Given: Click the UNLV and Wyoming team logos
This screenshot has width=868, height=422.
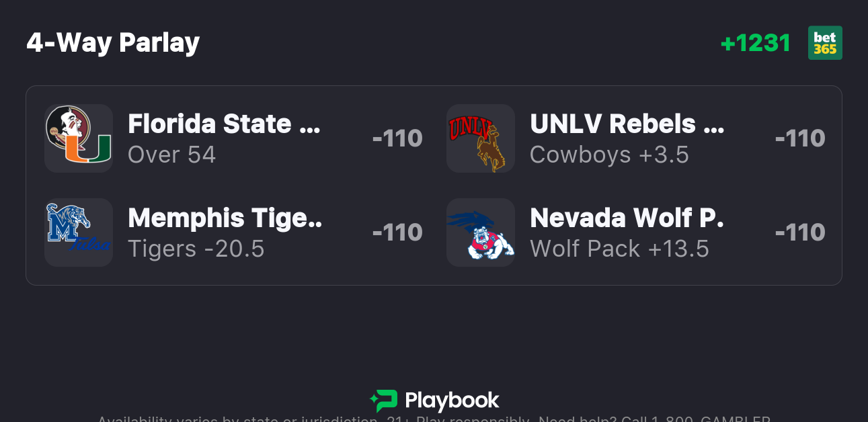Looking at the screenshot, I should [x=481, y=138].
